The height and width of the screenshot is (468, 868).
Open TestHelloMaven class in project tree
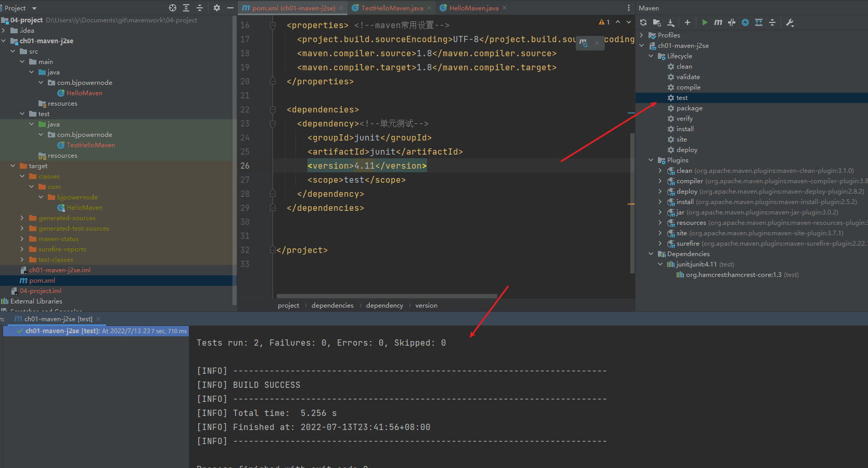90,145
